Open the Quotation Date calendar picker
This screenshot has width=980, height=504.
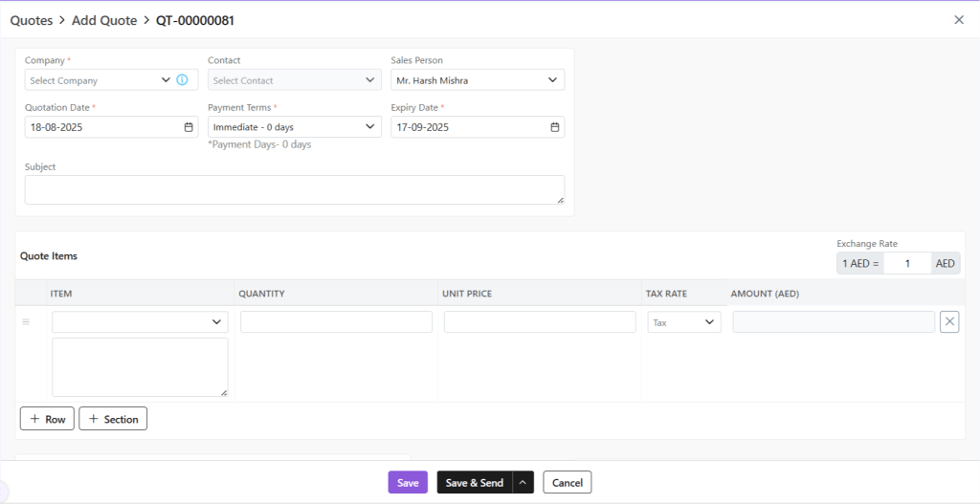point(189,127)
